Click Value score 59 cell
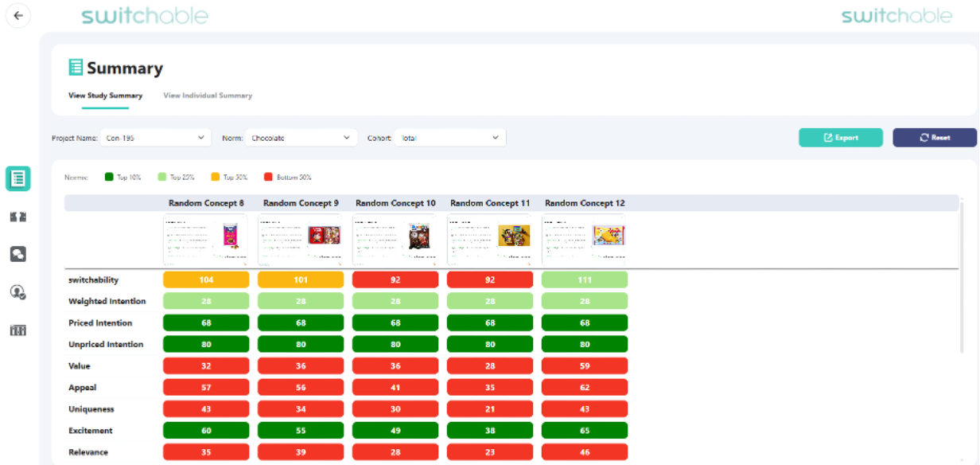The image size is (980, 465). tap(585, 366)
